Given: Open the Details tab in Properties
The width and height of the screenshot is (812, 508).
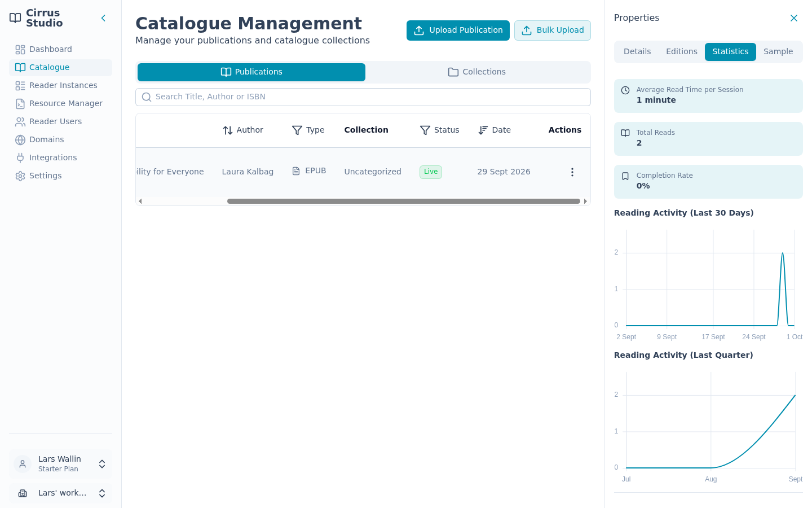Looking at the screenshot, I should pos(637,52).
